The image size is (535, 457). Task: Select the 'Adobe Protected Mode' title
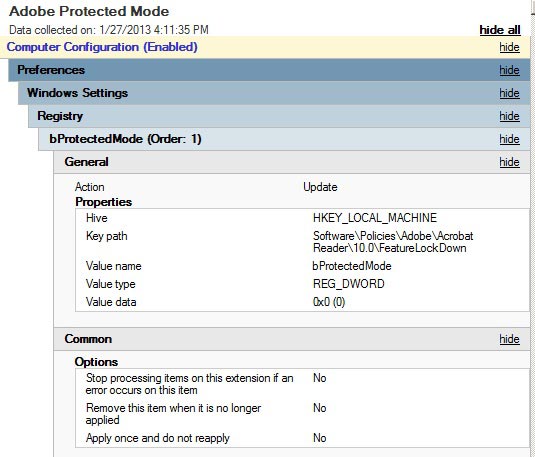pos(89,11)
